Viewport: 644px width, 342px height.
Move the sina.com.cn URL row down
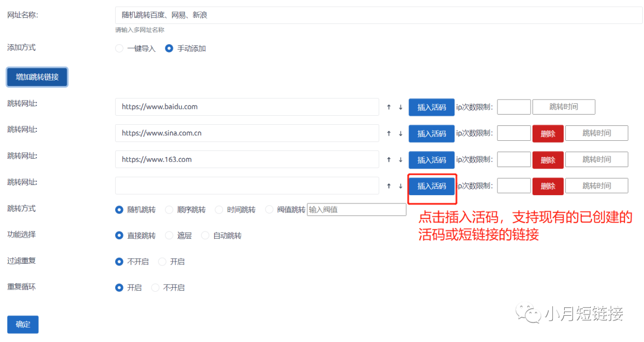[401, 134]
